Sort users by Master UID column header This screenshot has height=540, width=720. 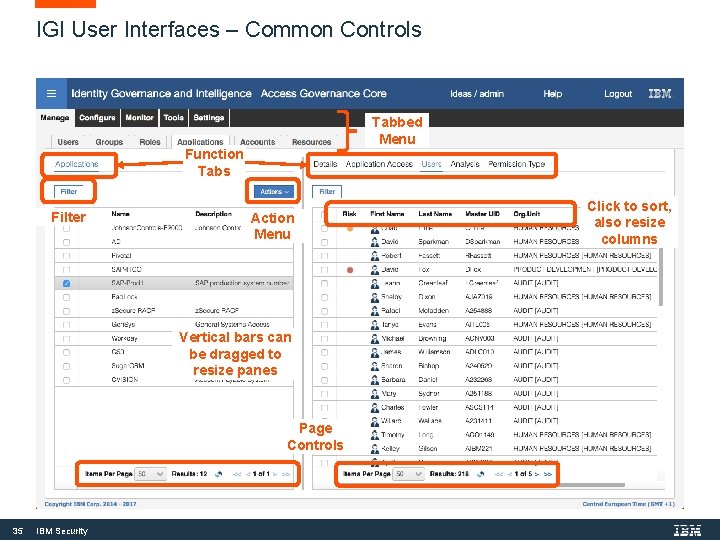tap(482, 214)
